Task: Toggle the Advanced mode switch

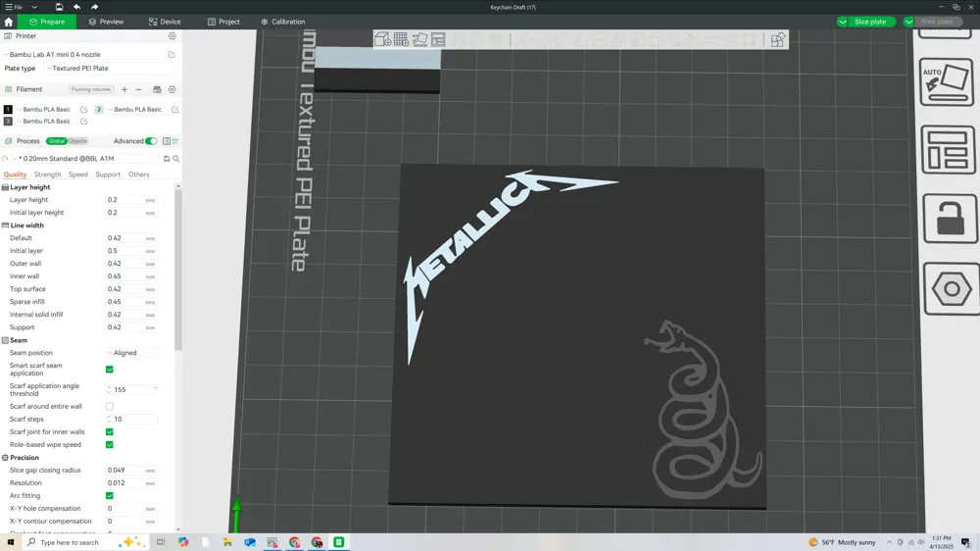Action: pyautogui.click(x=151, y=141)
